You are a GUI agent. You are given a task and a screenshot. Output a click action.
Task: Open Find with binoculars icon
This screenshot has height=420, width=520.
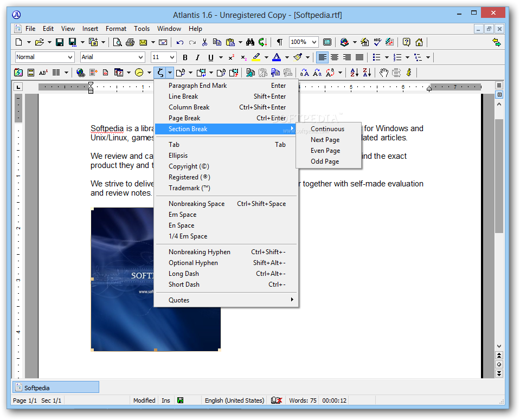(251, 42)
